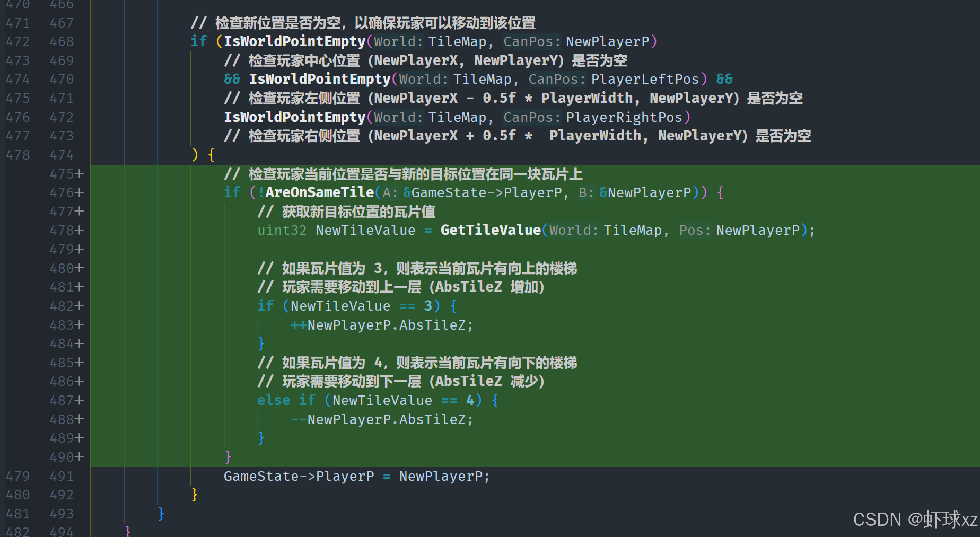This screenshot has height=537, width=980.
Task: Click the comment about 检查玩家右侧位置
Action: click(x=518, y=136)
